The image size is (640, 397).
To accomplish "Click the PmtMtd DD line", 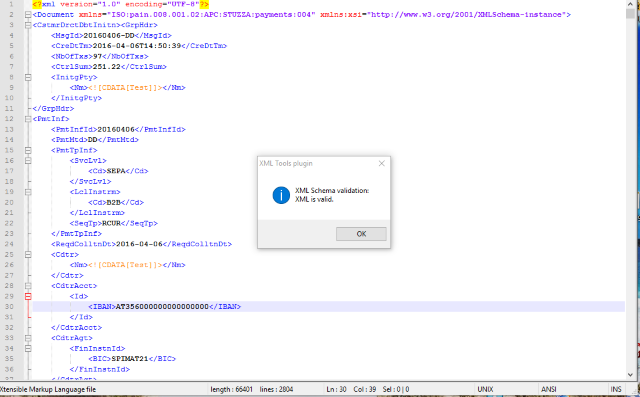I will (x=95, y=140).
